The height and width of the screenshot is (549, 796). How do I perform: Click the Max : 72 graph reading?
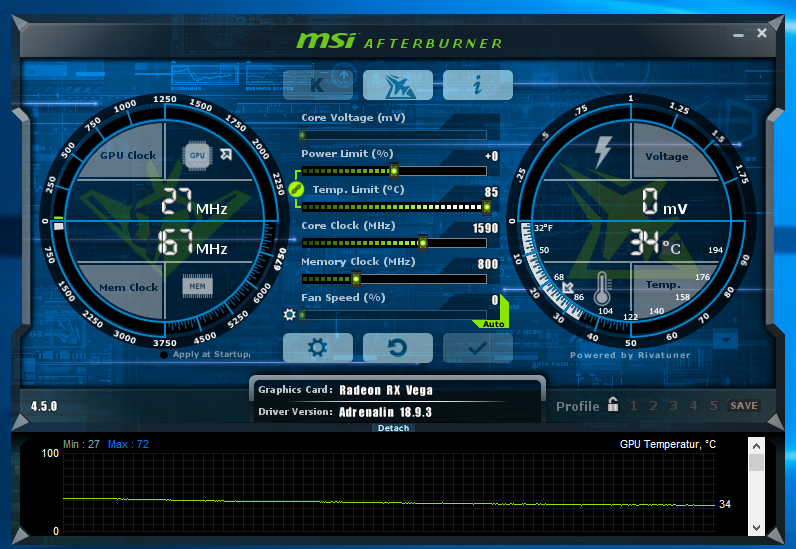(x=128, y=444)
